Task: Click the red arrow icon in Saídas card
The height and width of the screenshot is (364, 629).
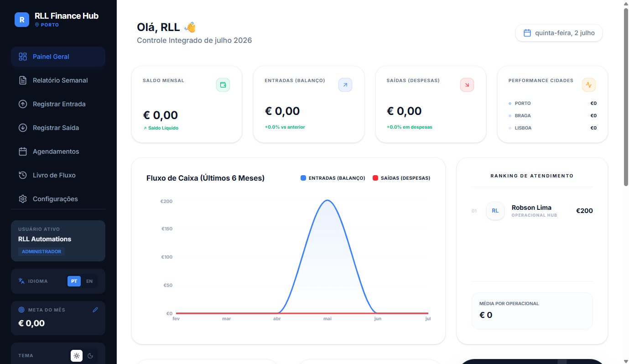Action: pos(467,85)
